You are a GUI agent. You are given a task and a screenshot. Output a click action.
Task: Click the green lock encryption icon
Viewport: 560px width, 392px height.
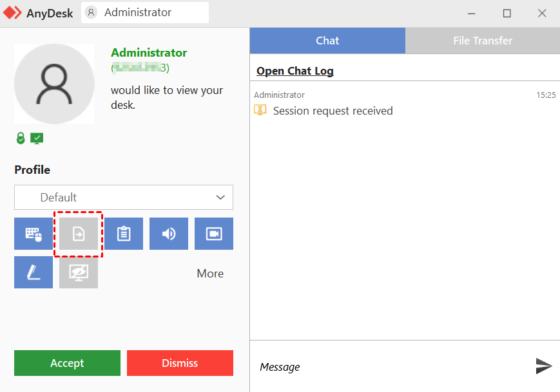(21, 138)
